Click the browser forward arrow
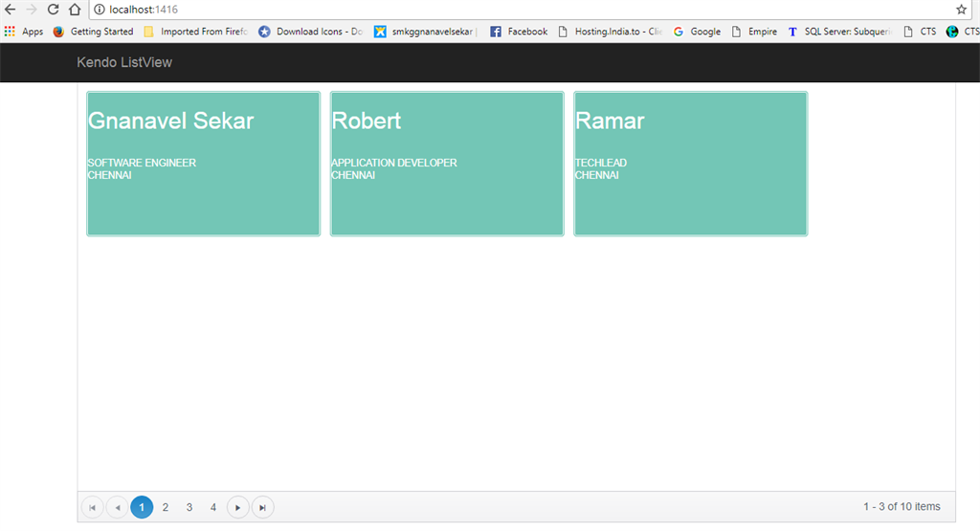 tap(32, 10)
